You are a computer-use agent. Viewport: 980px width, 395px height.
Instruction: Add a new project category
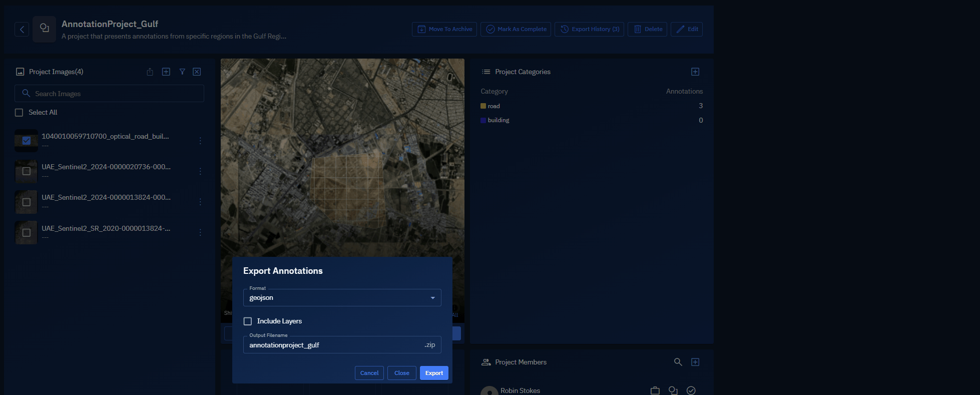pos(695,72)
